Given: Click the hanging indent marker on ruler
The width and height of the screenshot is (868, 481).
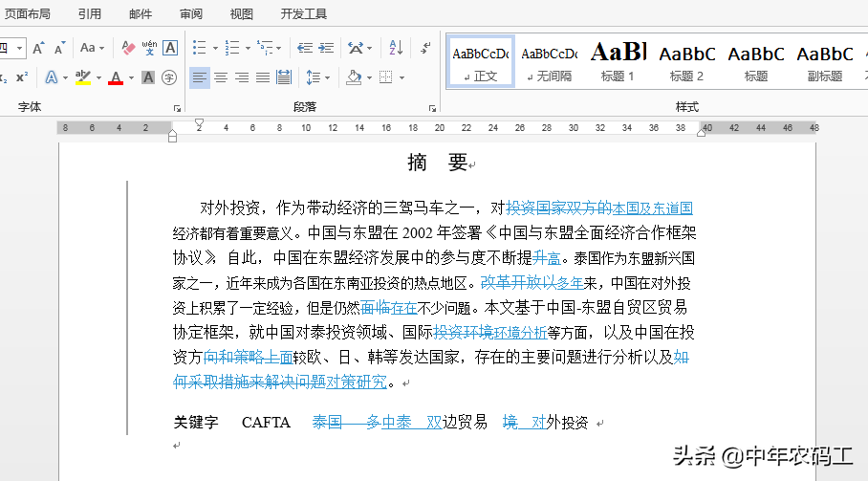Looking at the screenshot, I should point(173,133).
